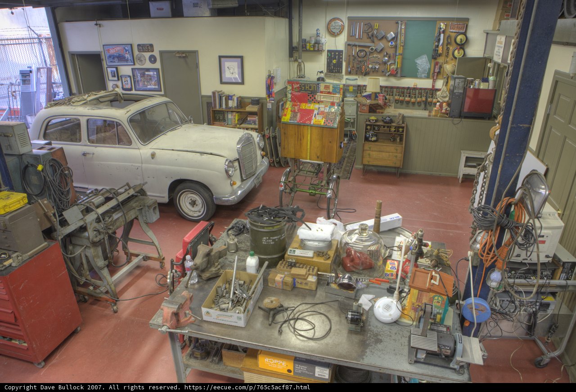This screenshot has height=392, width=576.
Task: Click the "Brillo" box on the workbench
Action: click(392, 269)
